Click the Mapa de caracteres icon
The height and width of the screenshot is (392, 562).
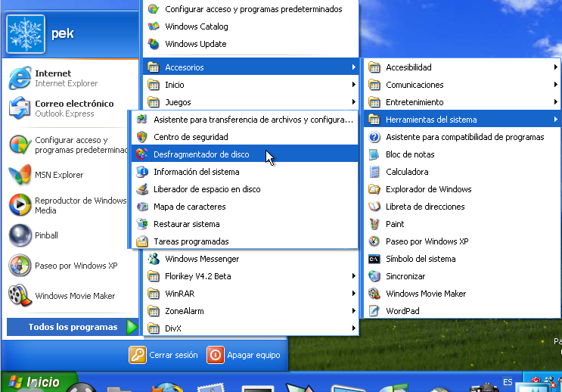(x=142, y=207)
